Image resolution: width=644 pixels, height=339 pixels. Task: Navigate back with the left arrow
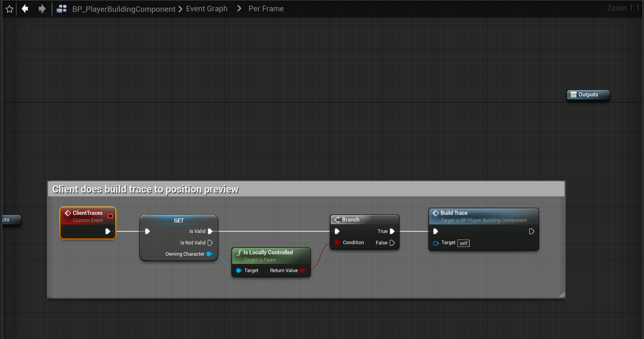[x=25, y=9]
